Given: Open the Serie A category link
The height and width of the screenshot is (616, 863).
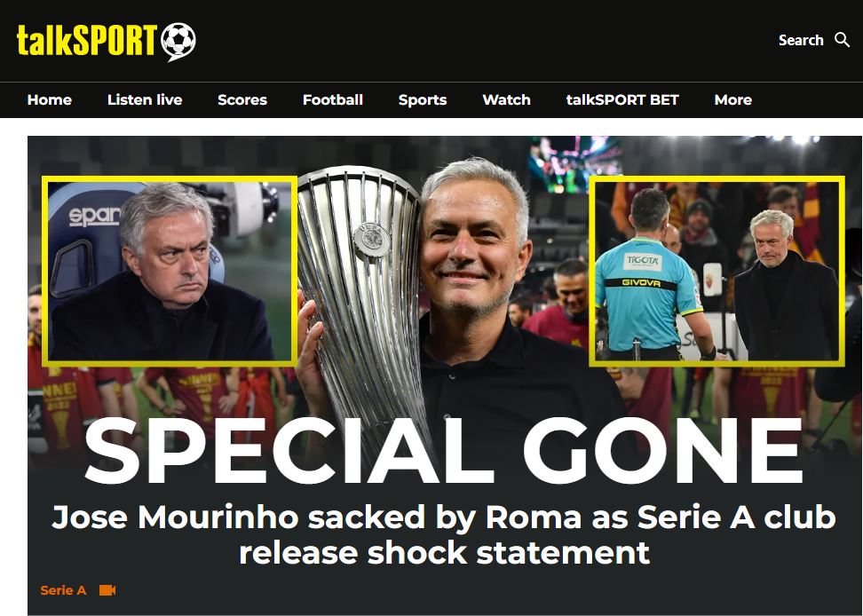Looking at the screenshot, I should tap(63, 590).
